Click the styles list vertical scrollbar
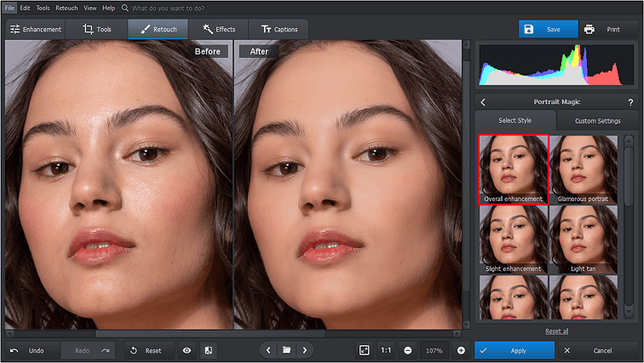 [x=629, y=176]
